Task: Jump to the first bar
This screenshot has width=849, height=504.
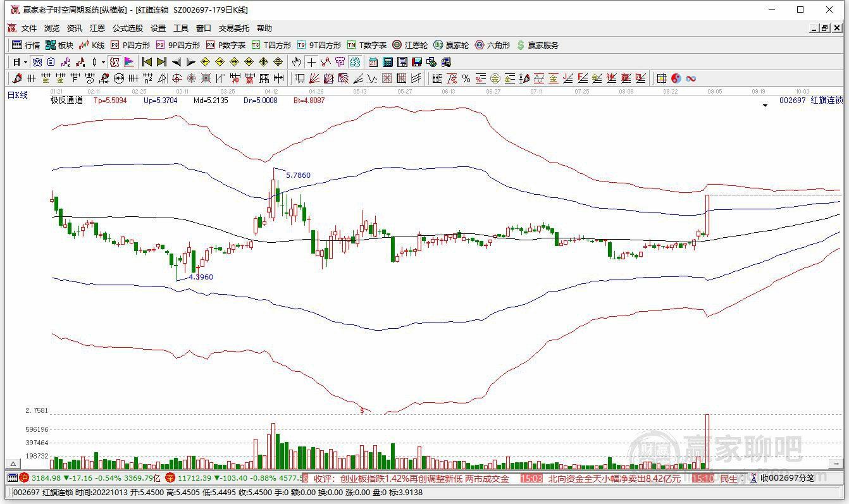Action: click(x=147, y=62)
